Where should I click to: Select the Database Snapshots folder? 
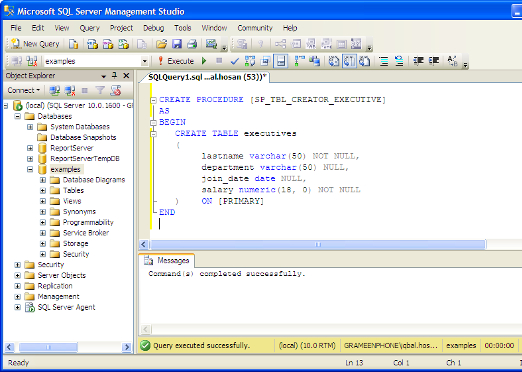[x=83, y=137]
